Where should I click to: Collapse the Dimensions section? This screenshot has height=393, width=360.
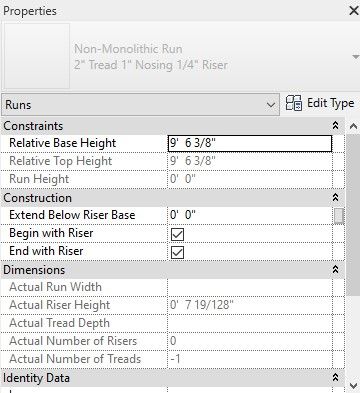(x=336, y=269)
